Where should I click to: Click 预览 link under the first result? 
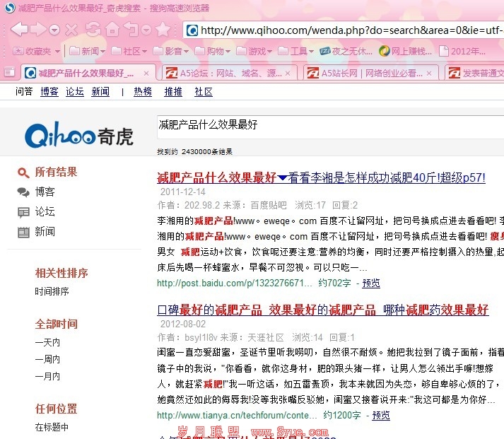click(x=371, y=283)
